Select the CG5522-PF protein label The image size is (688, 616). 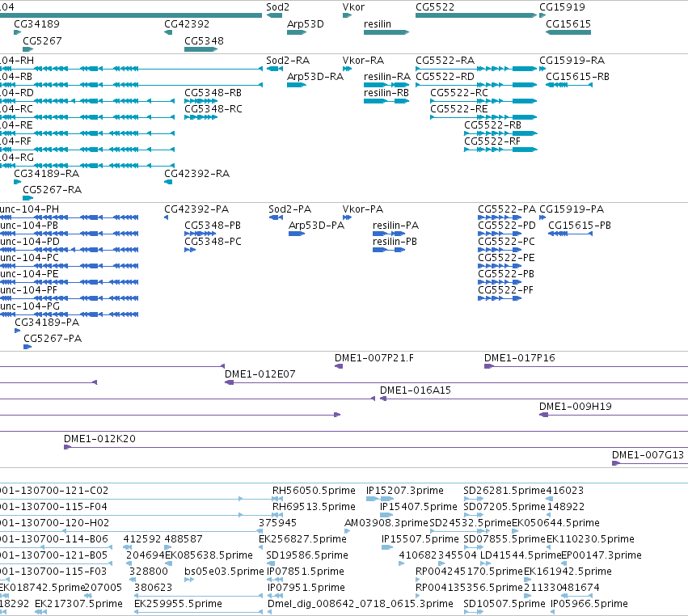[505, 289]
